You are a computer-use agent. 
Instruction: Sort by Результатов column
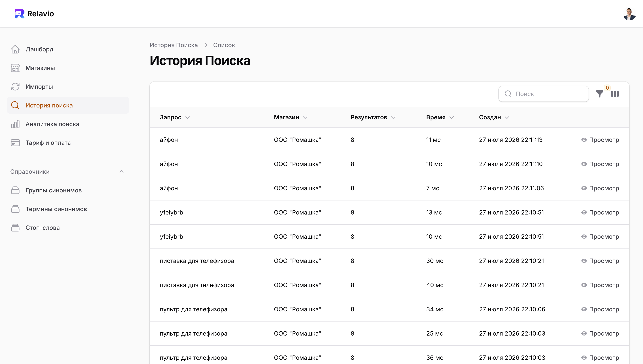coord(373,117)
